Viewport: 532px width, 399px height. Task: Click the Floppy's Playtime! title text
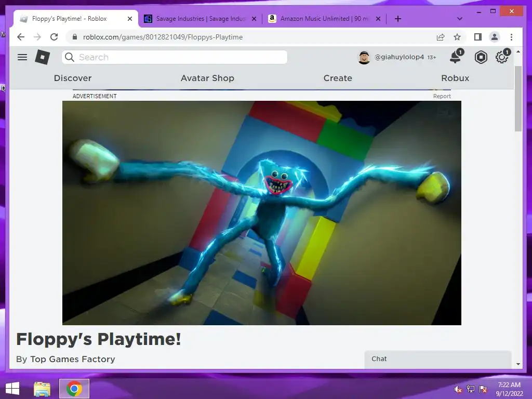point(99,339)
